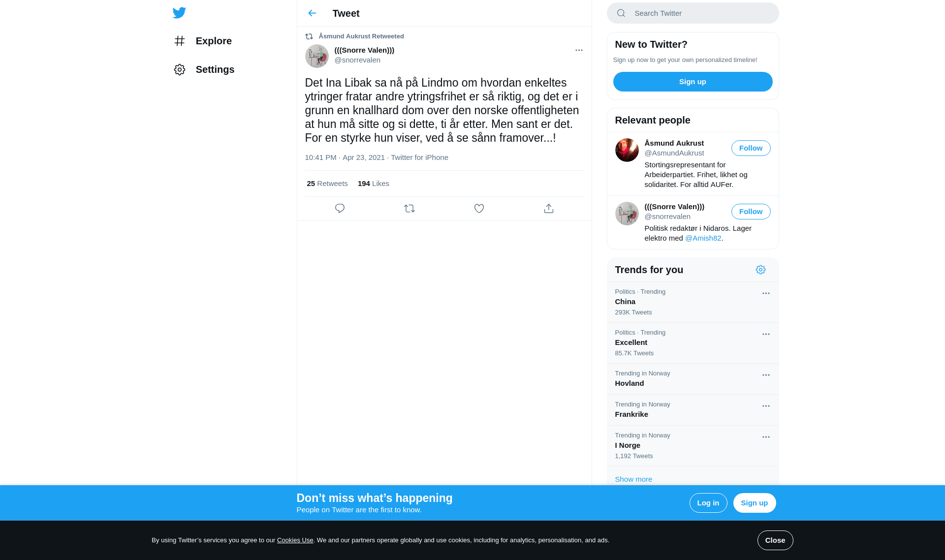Click the reply speech bubble icon
Screen dimensions: 945x560
click(340, 209)
